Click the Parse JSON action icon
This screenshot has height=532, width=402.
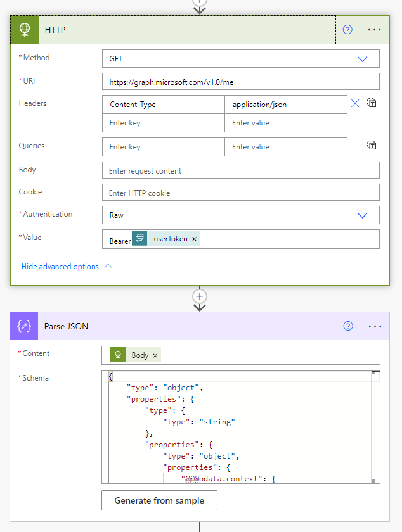[x=24, y=326]
